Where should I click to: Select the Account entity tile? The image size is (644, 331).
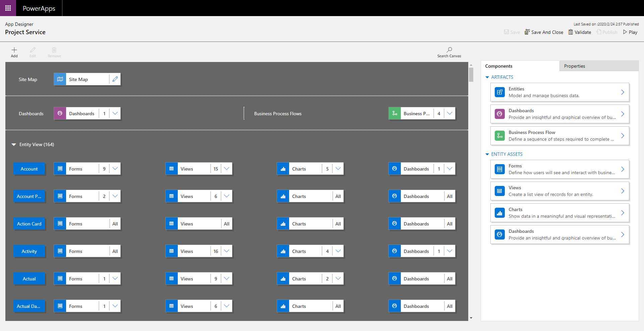tap(29, 169)
